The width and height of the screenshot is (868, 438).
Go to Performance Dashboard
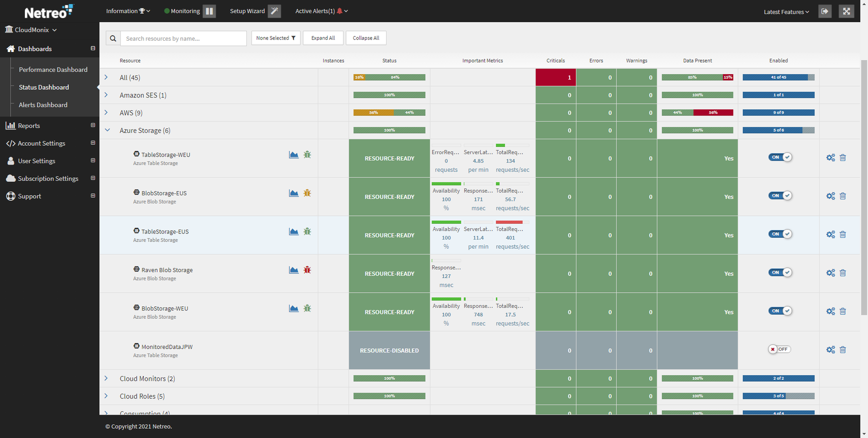coord(53,70)
